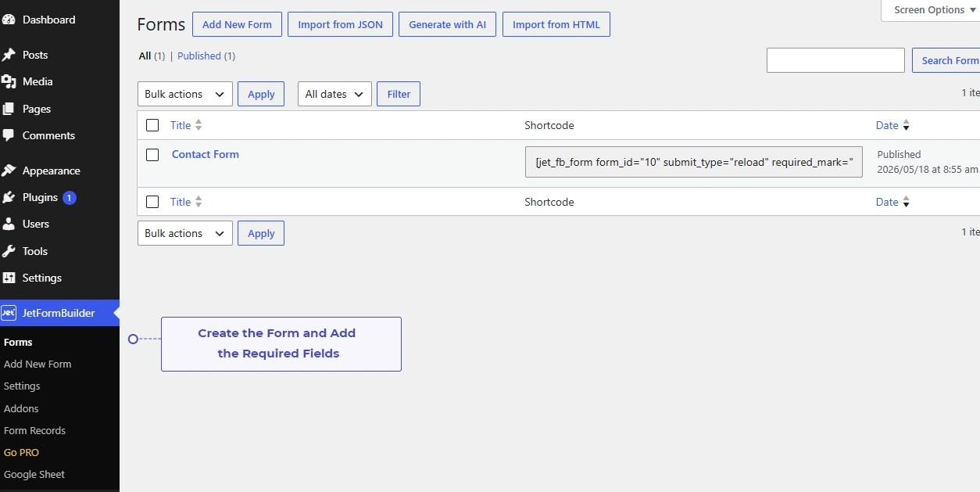
Task: Click the Posts pushpin icon
Action: (x=9, y=55)
